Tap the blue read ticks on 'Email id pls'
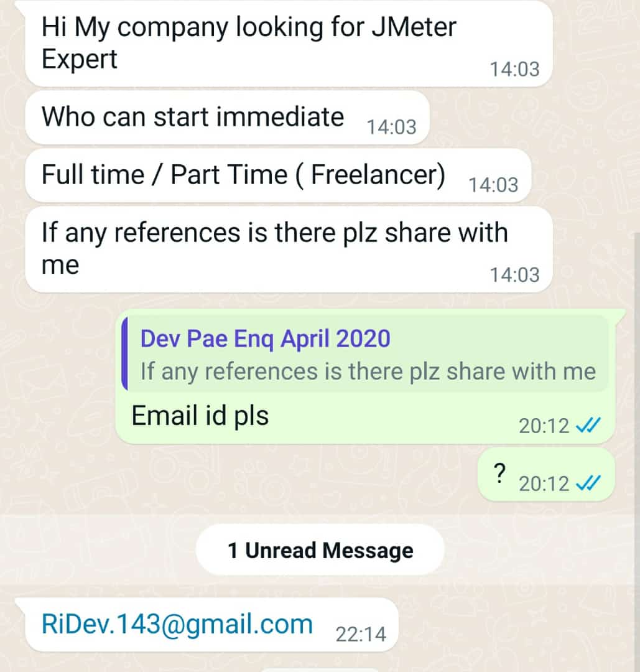 point(588,425)
